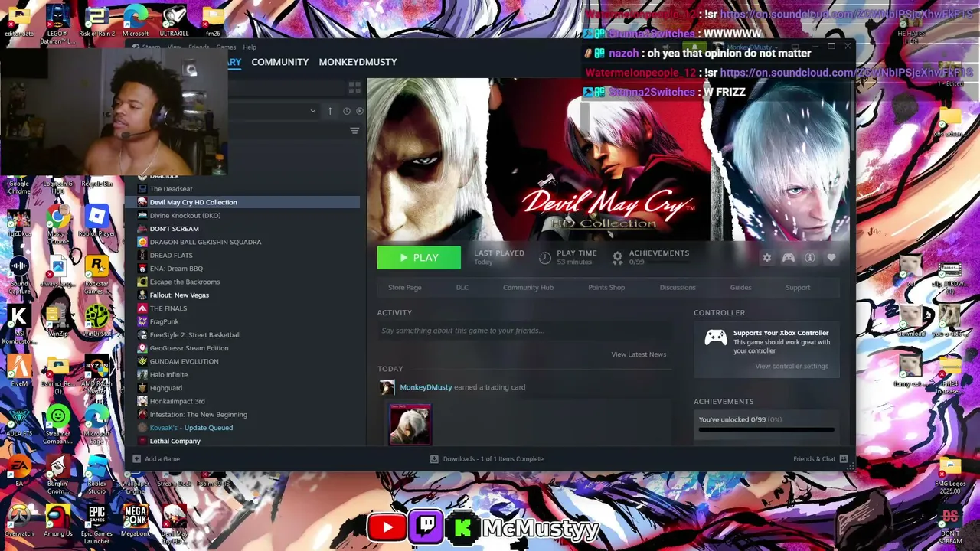Click the achievements progress bar
Screen dimensions: 980x551
pos(766,430)
